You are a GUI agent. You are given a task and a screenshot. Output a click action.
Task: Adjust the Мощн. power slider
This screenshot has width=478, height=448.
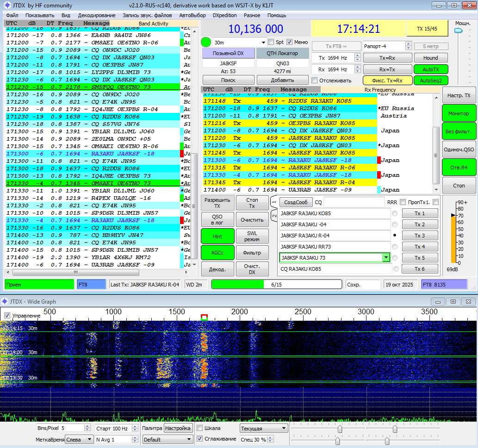coord(458,31)
